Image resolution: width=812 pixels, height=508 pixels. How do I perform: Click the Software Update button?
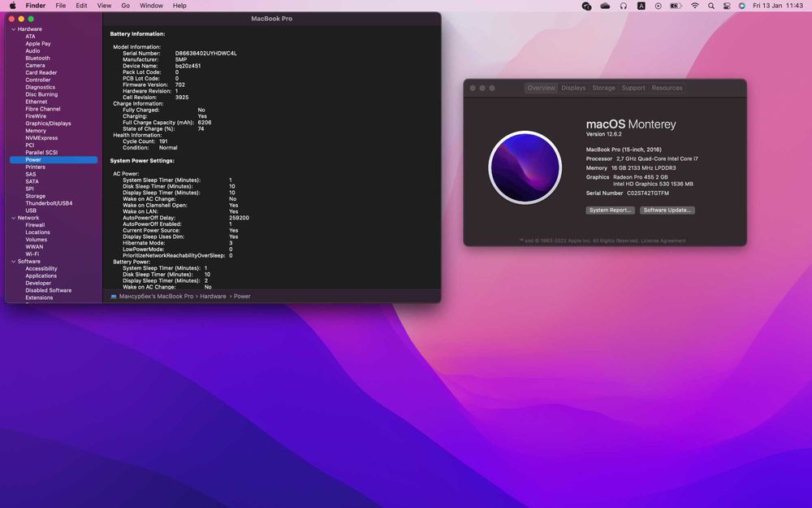point(667,210)
